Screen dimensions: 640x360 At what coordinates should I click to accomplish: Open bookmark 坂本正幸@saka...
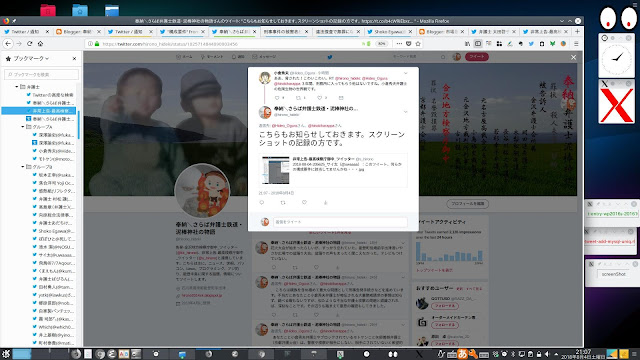53,175
